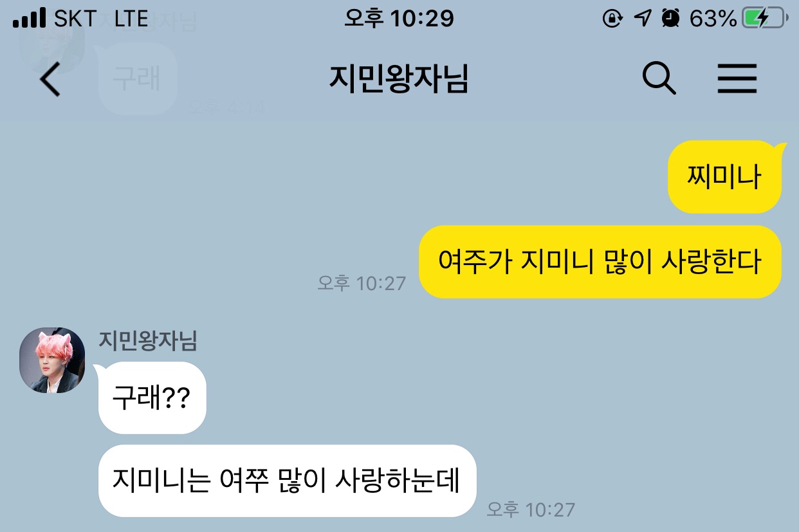Image resolution: width=799 pixels, height=532 pixels.
Task: Tap the rotation lock icon in the status bar
Action: [x=612, y=19]
